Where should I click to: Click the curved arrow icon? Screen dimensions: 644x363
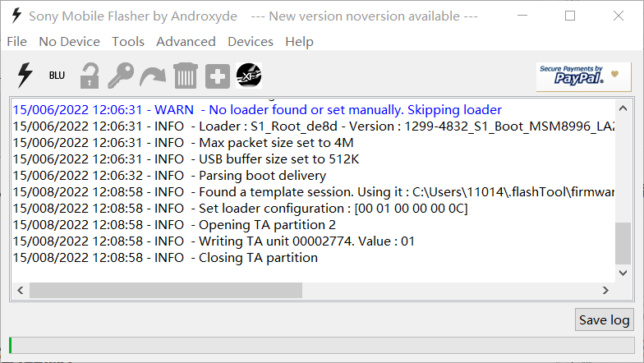[153, 76]
